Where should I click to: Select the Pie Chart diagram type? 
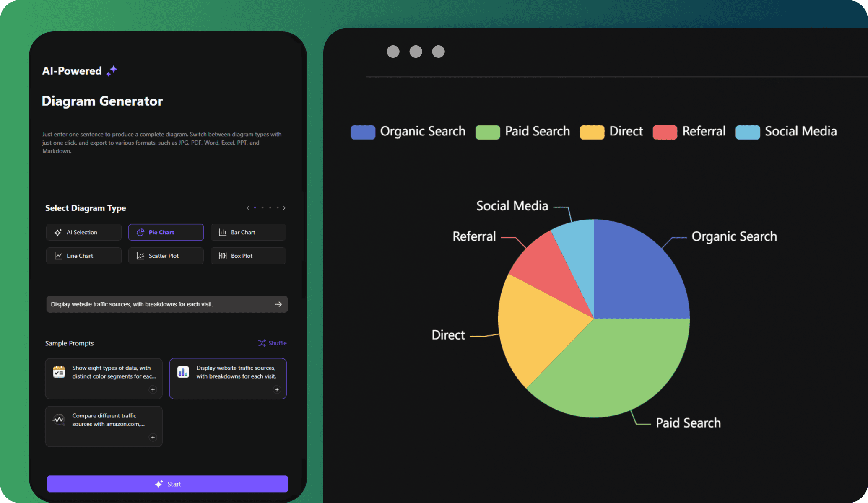pos(166,232)
